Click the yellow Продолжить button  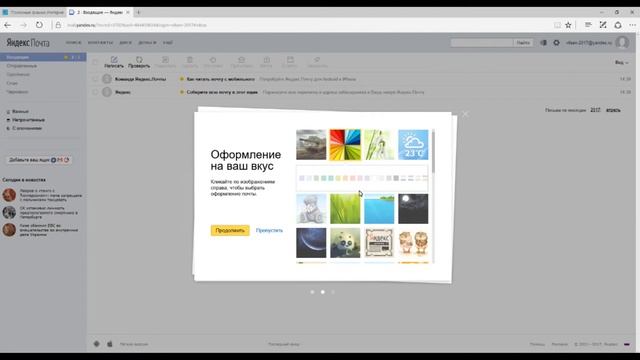tap(230, 230)
